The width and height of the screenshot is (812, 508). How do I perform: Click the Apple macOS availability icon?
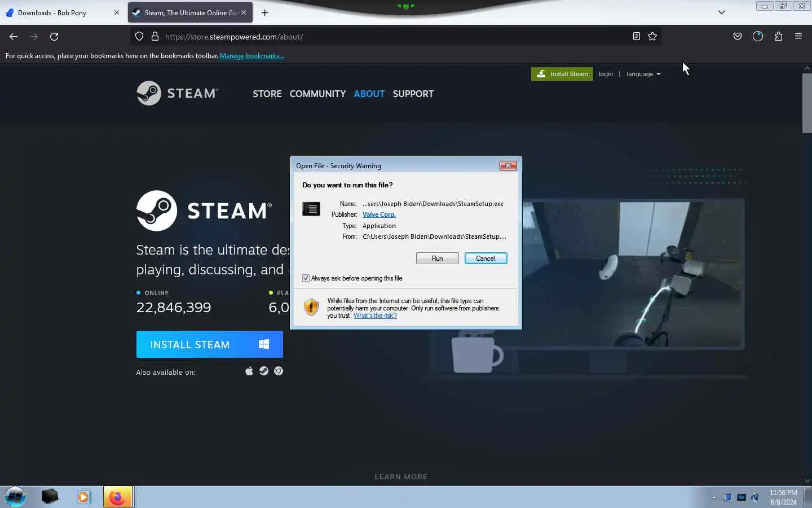click(x=249, y=371)
